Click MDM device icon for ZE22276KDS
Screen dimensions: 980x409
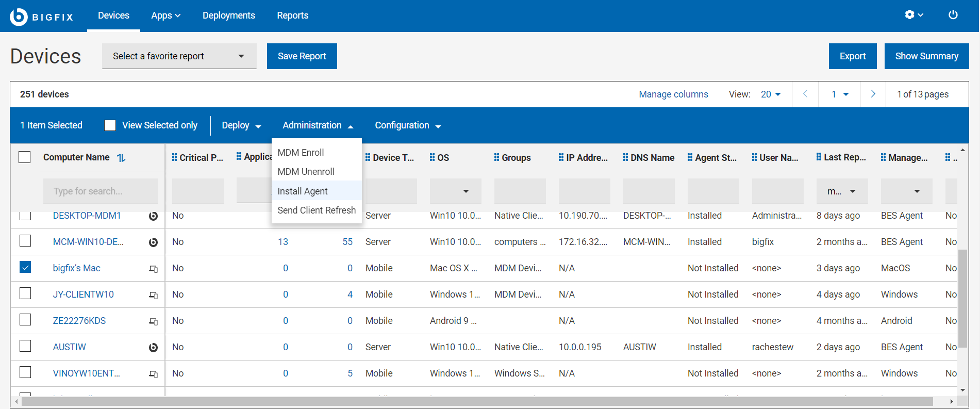pyautogui.click(x=153, y=321)
